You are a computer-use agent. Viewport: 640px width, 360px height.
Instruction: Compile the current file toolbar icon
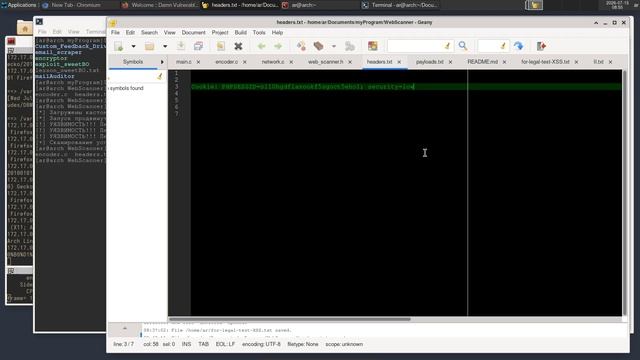point(301,46)
